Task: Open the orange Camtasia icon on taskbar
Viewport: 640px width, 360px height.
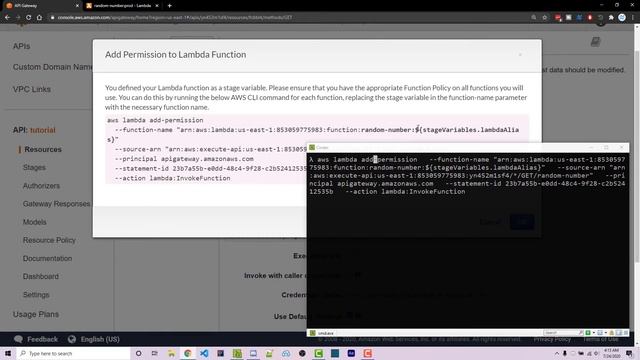Action: (368, 353)
